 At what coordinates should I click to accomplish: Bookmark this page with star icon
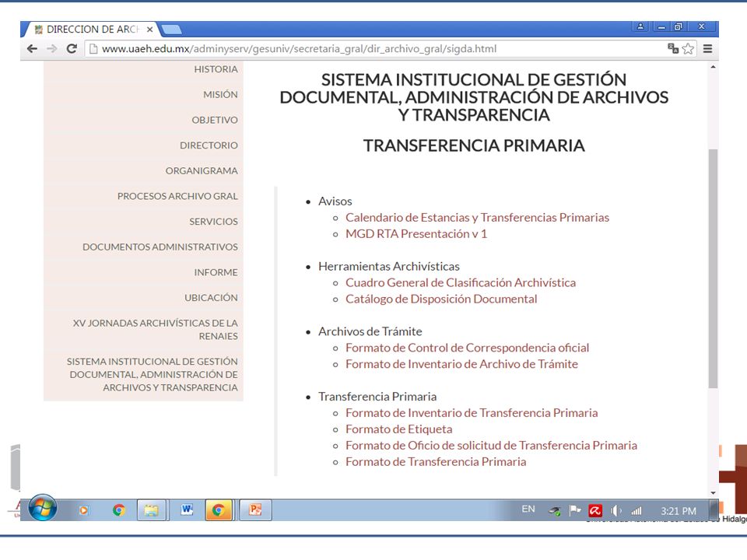688,48
